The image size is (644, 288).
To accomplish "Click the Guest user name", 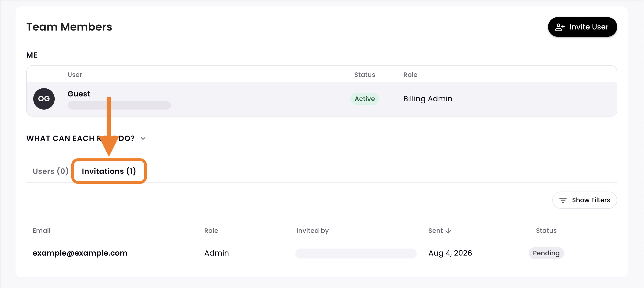I will [x=79, y=94].
